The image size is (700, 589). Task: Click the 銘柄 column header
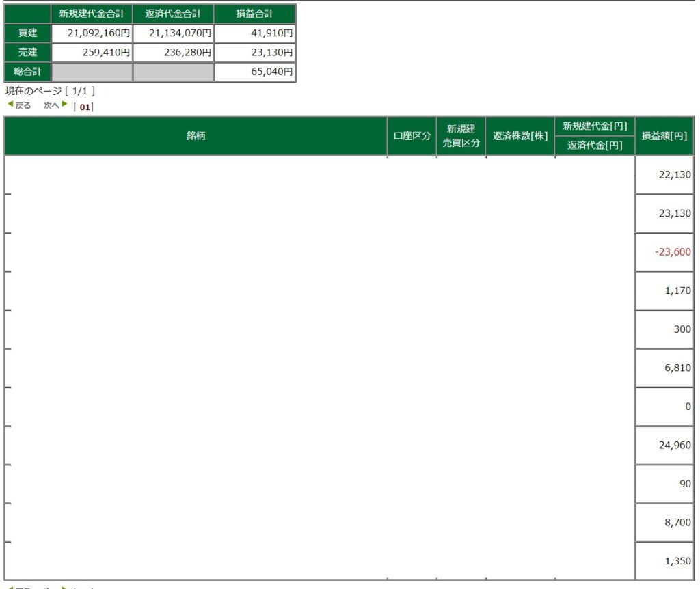(x=196, y=136)
